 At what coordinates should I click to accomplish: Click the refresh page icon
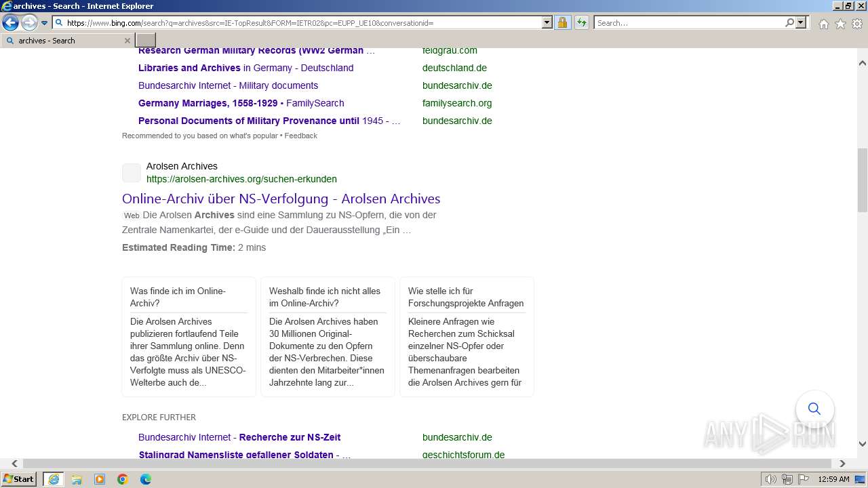[582, 22]
